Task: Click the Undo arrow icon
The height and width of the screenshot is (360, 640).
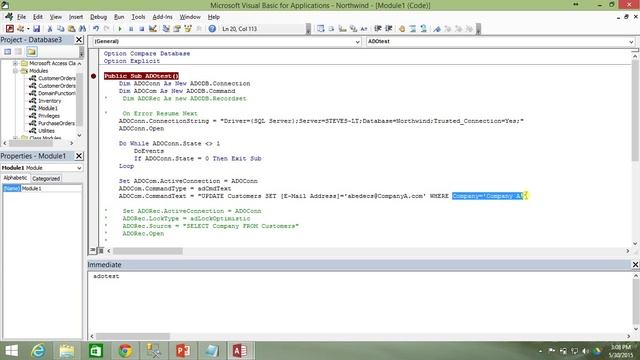Action: (x=96, y=29)
